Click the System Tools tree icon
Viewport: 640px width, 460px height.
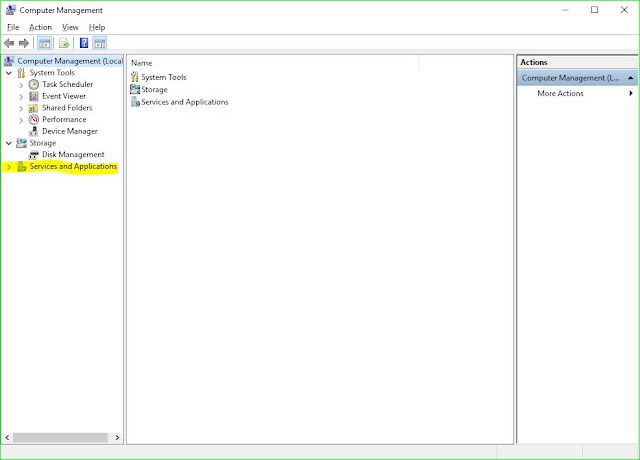21,73
